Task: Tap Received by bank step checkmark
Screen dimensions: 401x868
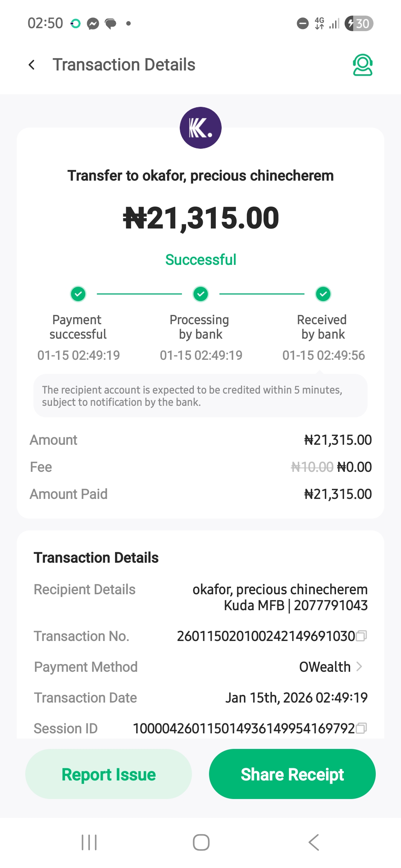Action: point(323,294)
